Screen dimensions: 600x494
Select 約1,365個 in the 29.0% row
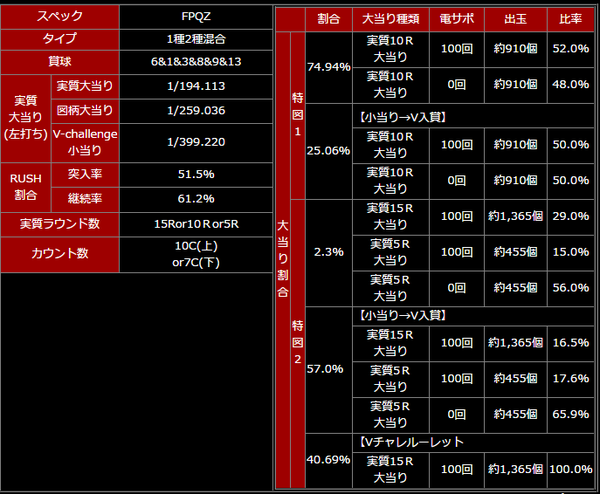pyautogui.click(x=516, y=217)
